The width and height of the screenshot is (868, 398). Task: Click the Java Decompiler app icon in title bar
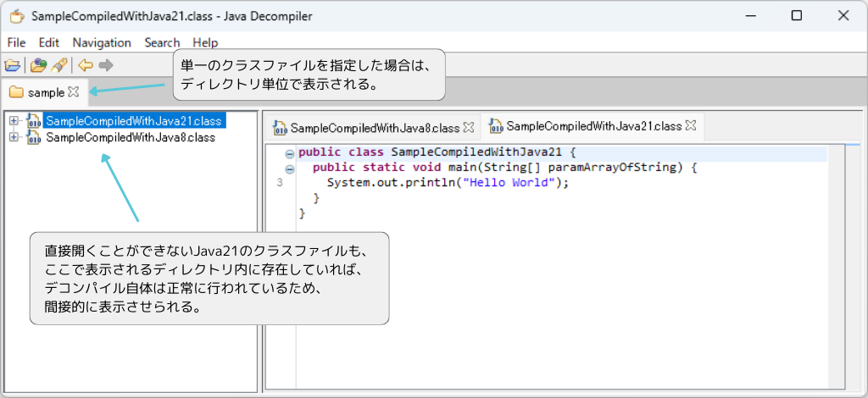click(x=16, y=16)
